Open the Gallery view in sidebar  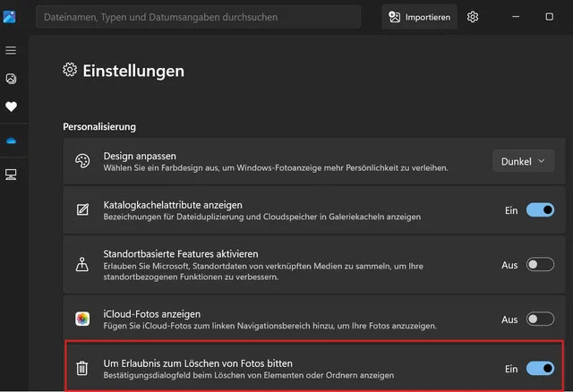[x=11, y=79]
